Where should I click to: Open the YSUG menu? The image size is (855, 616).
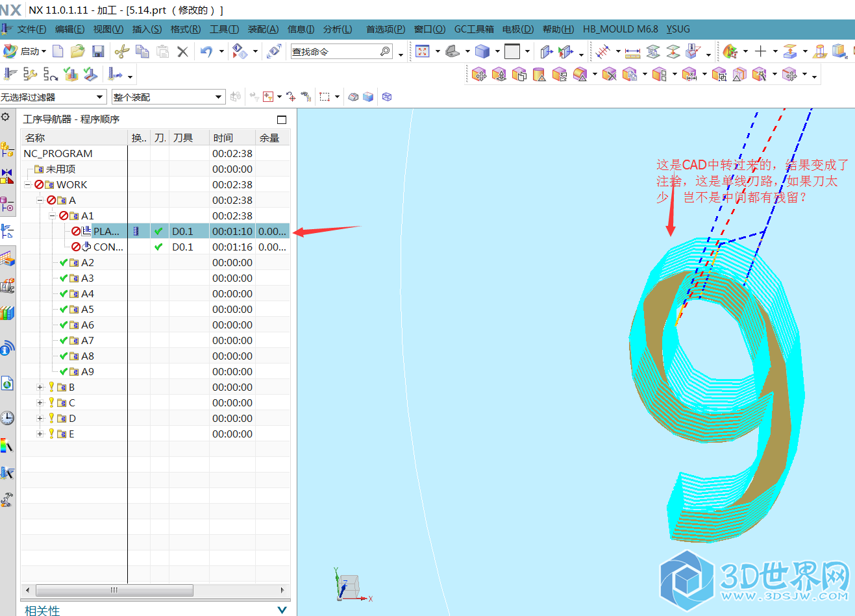pyautogui.click(x=678, y=29)
